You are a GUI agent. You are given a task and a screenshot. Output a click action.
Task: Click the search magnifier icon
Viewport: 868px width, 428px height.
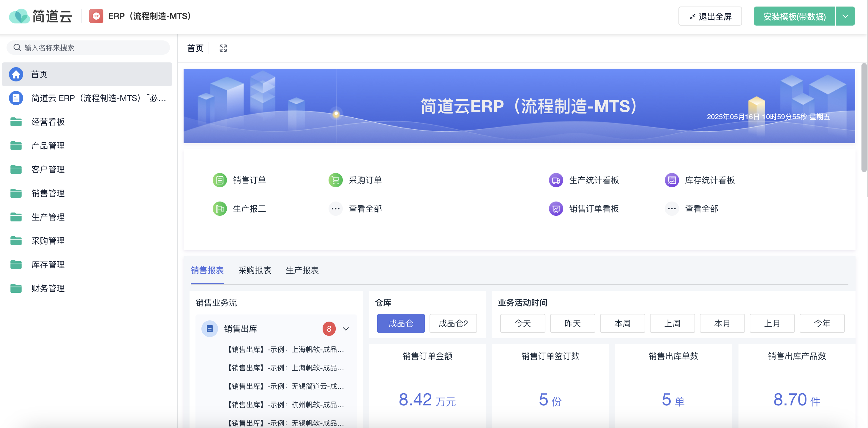[x=17, y=48]
